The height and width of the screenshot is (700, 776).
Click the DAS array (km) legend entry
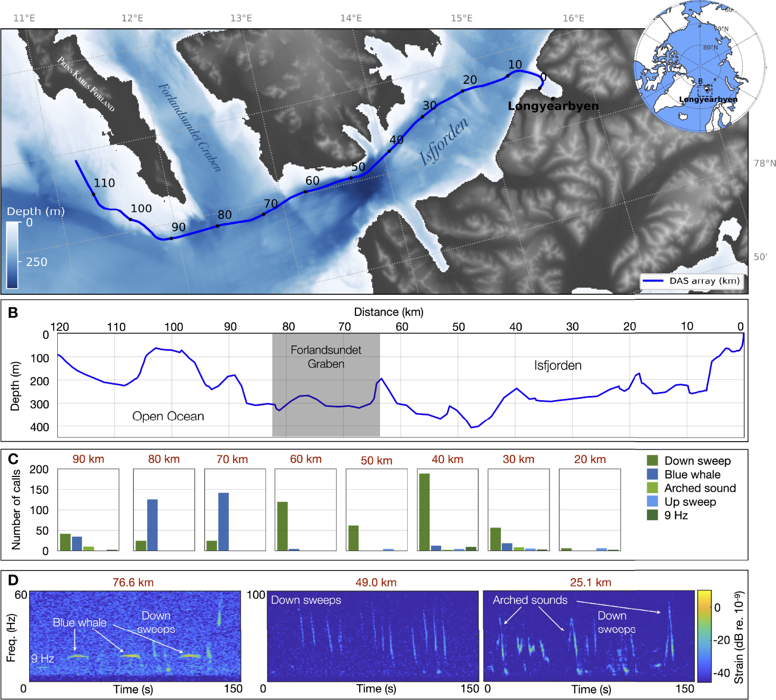pyautogui.click(x=692, y=281)
